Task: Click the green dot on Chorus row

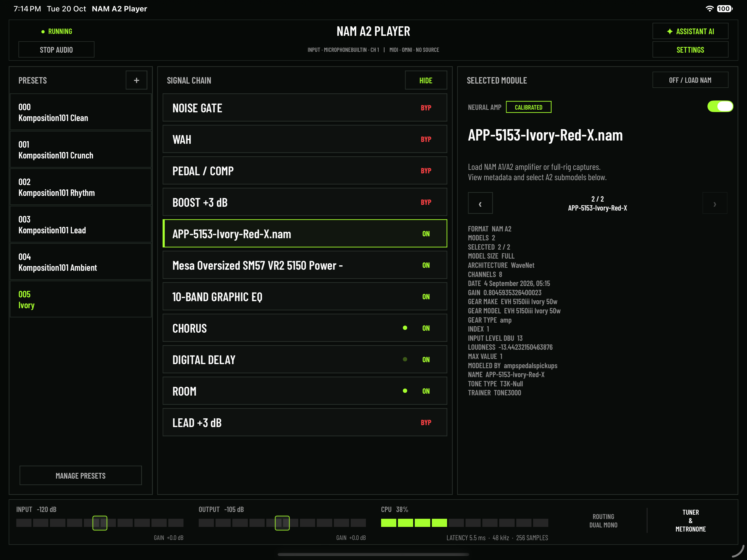Action: coord(405,328)
